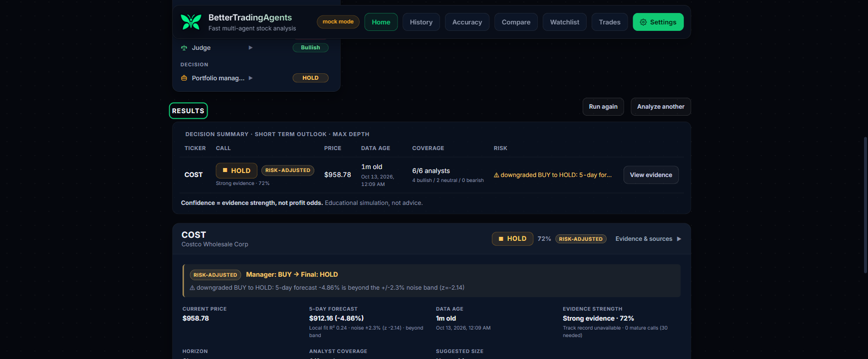Click 'Strong evidence · 72%' under Evidence Strength

click(x=598, y=319)
